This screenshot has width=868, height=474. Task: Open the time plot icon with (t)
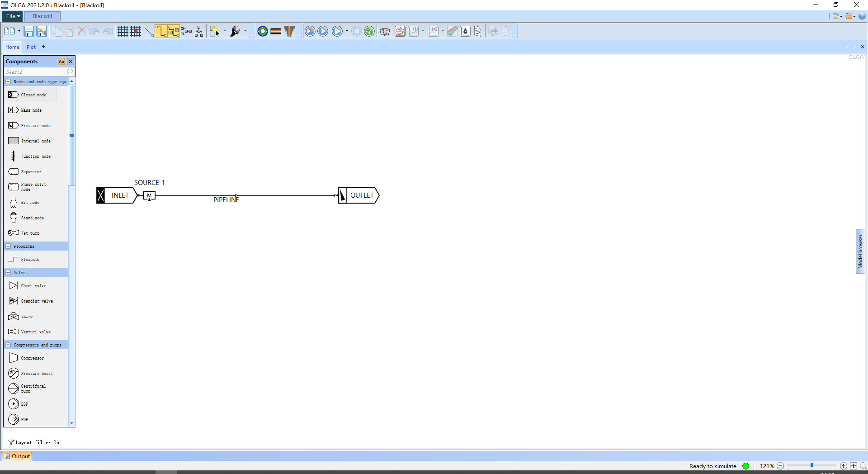click(413, 31)
